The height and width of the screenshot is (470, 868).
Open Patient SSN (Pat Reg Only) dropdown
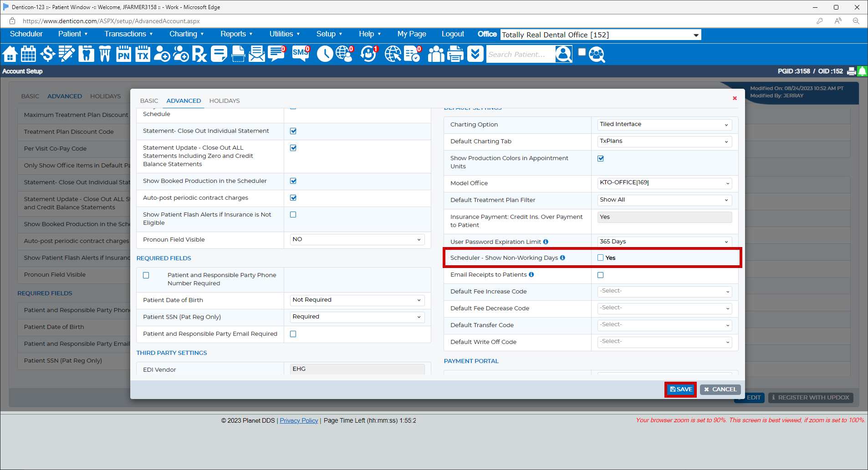357,317
